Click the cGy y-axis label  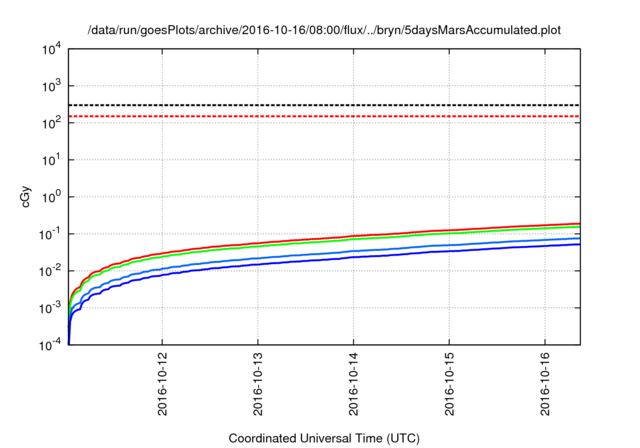point(26,197)
